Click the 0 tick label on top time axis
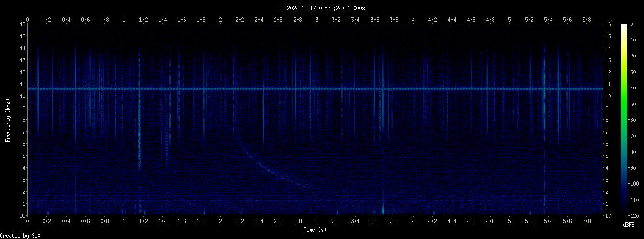644x239 pixels. 28,20
